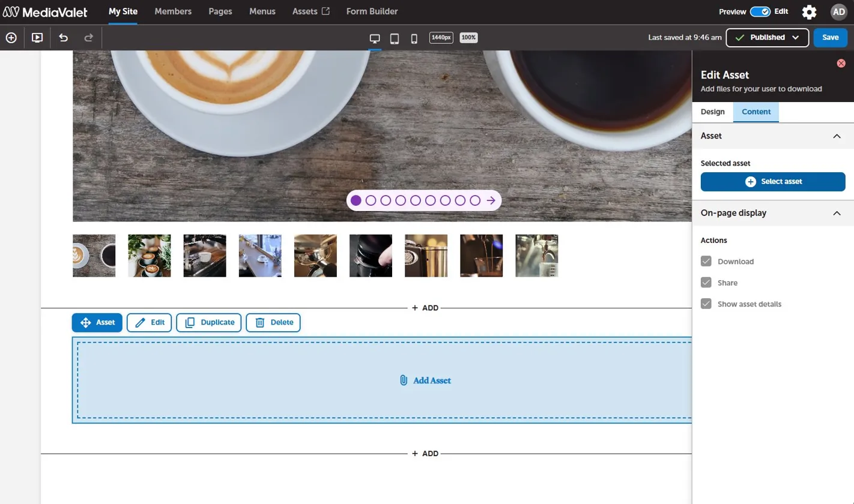Close the Edit Asset panel
The height and width of the screenshot is (504, 854).
(x=841, y=63)
